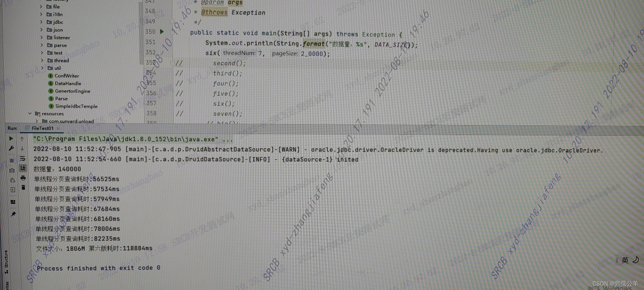Click the 第六版耗时:118884ms output line
This screenshot has width=644, height=290.
(x=121, y=248)
